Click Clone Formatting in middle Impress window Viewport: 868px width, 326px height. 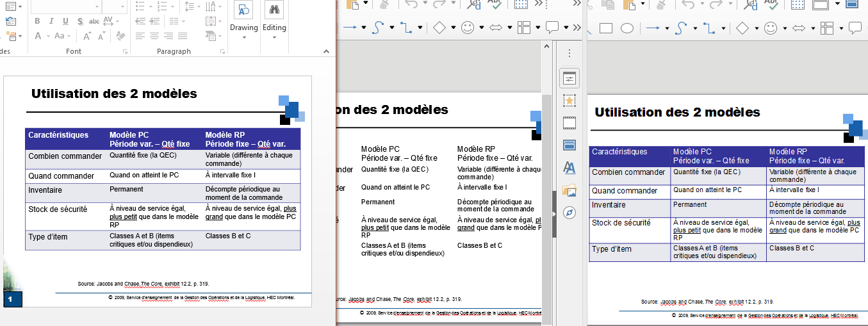coord(384,4)
